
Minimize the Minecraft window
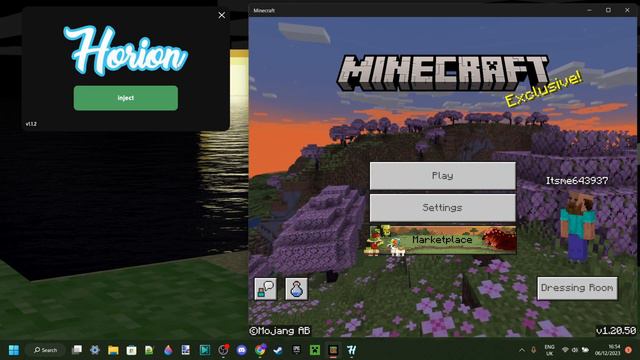click(x=589, y=10)
